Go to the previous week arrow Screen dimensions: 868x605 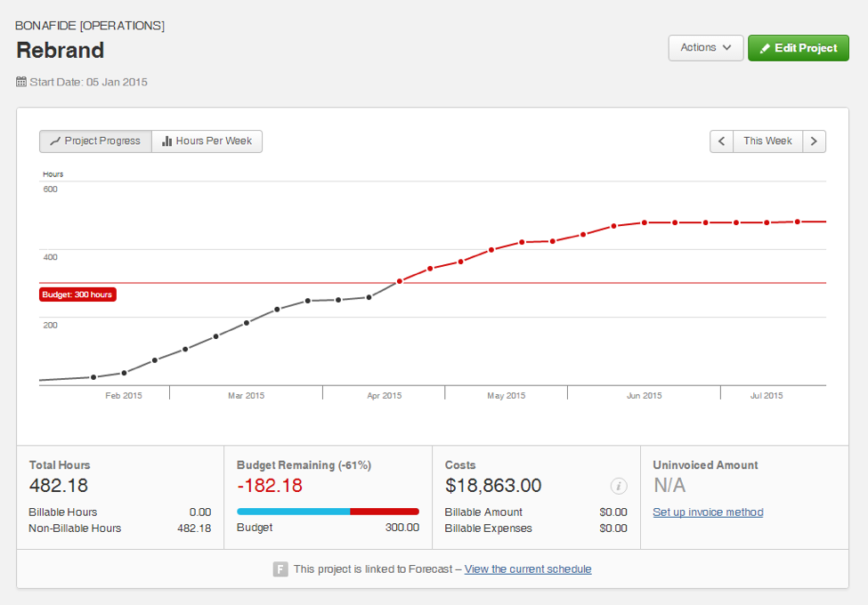coord(721,141)
